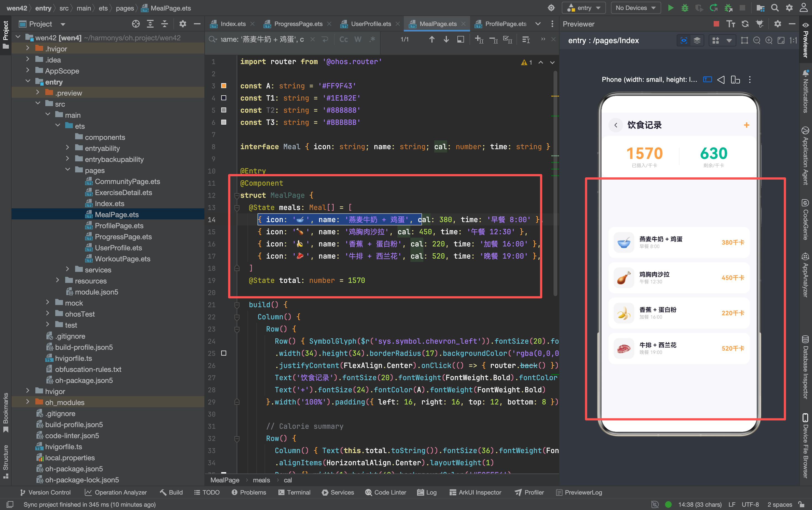Open the Terminal tool window tab

tap(294, 492)
